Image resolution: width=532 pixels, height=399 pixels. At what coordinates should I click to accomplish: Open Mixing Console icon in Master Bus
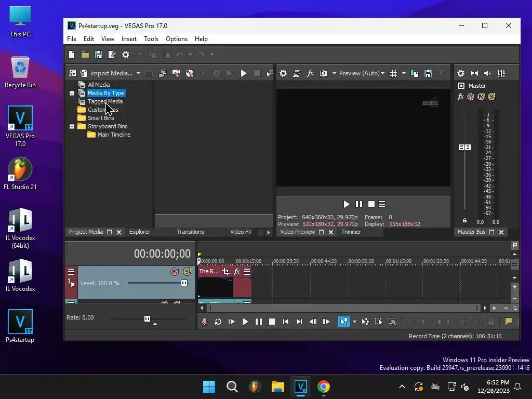pos(501,73)
